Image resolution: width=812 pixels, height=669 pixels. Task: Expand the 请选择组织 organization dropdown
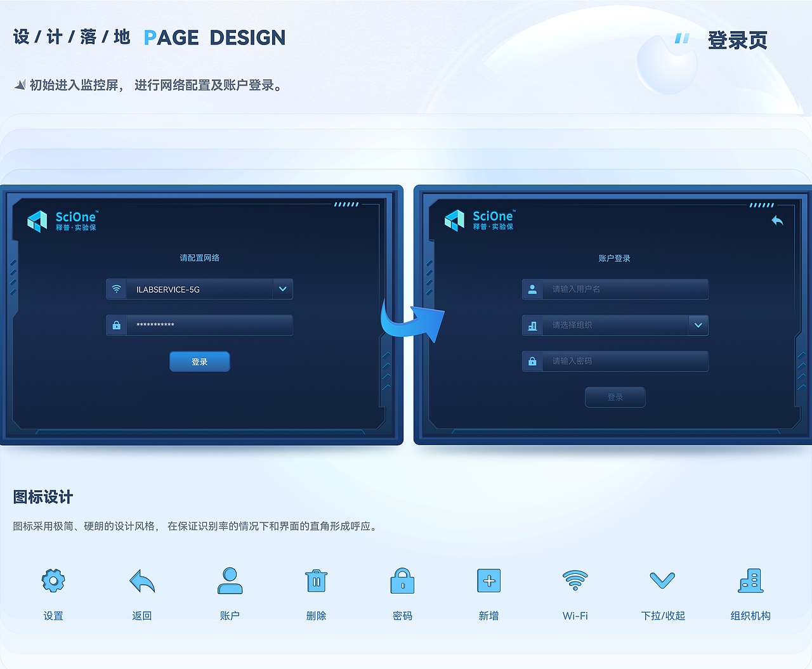pos(698,325)
